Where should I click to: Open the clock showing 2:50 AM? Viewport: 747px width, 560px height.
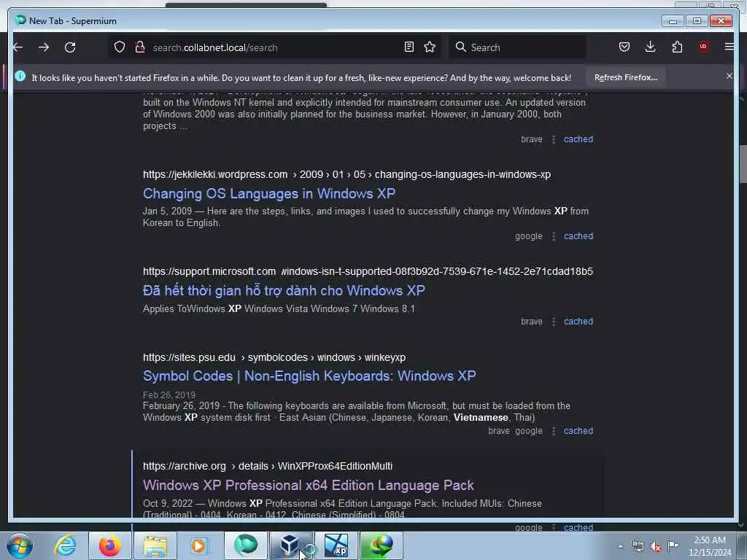[710, 546]
